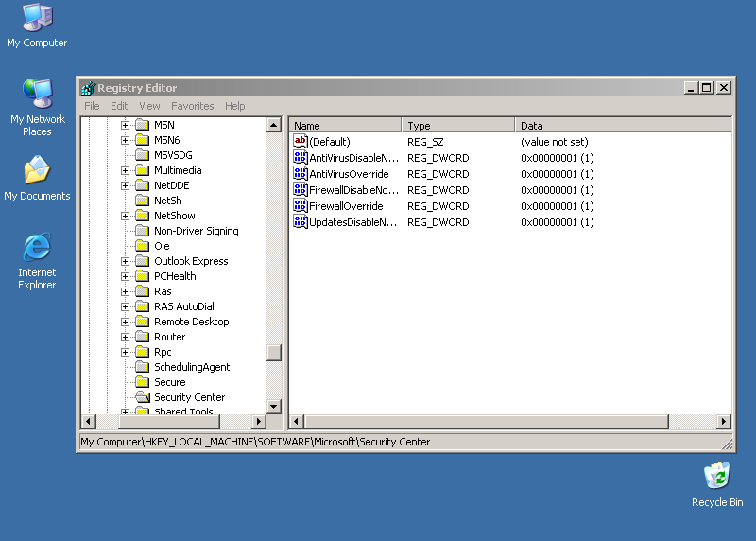Maximize the Registry Editor window
756x541 pixels.
[707, 88]
